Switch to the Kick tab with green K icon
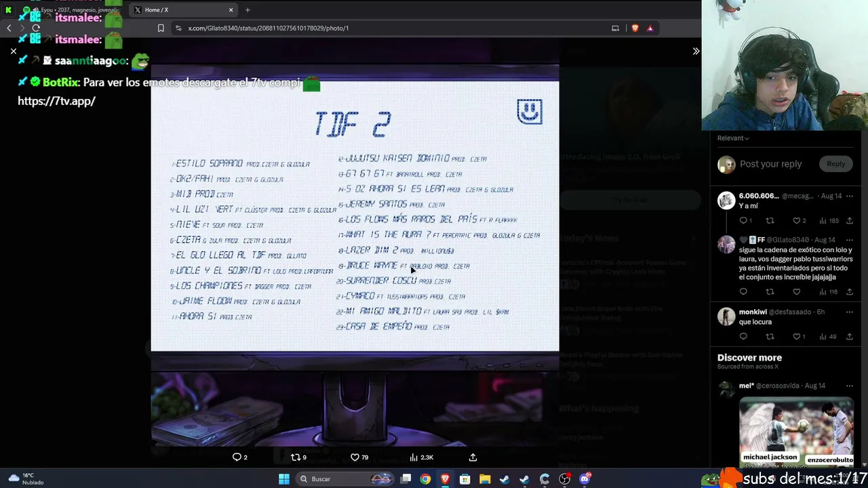 9,9
